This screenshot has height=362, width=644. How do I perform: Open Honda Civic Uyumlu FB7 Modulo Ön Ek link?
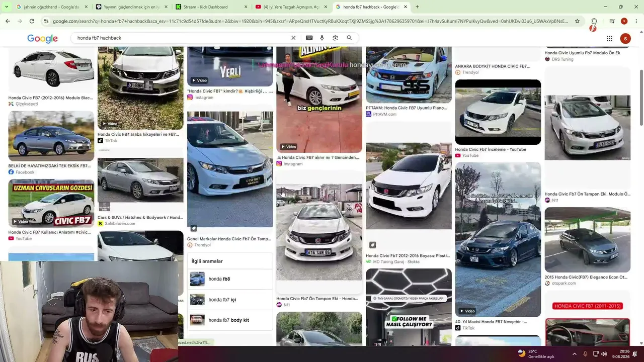[x=582, y=53]
